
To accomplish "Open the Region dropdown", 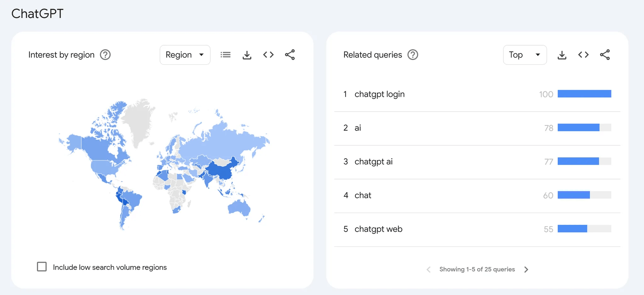I will click(x=185, y=55).
